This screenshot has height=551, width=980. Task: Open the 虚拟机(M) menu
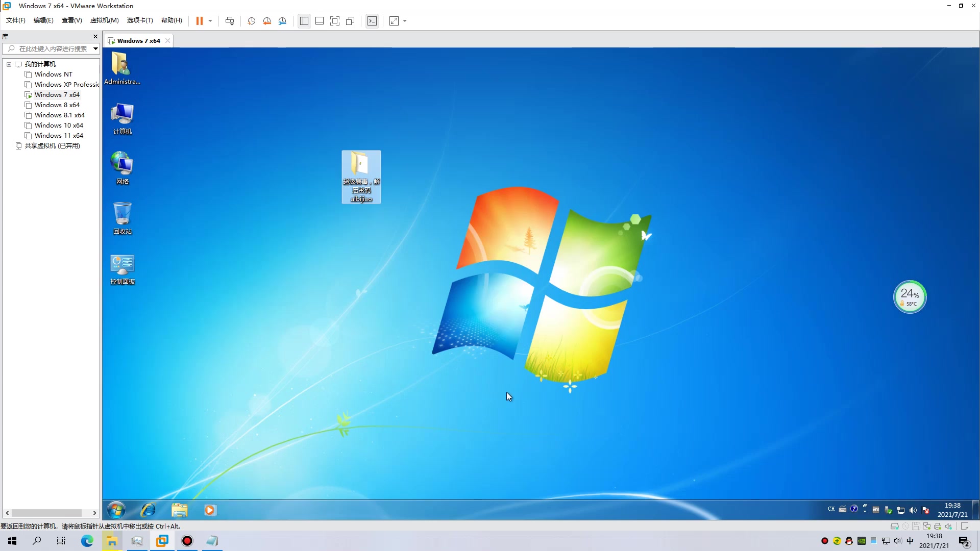tap(104, 20)
